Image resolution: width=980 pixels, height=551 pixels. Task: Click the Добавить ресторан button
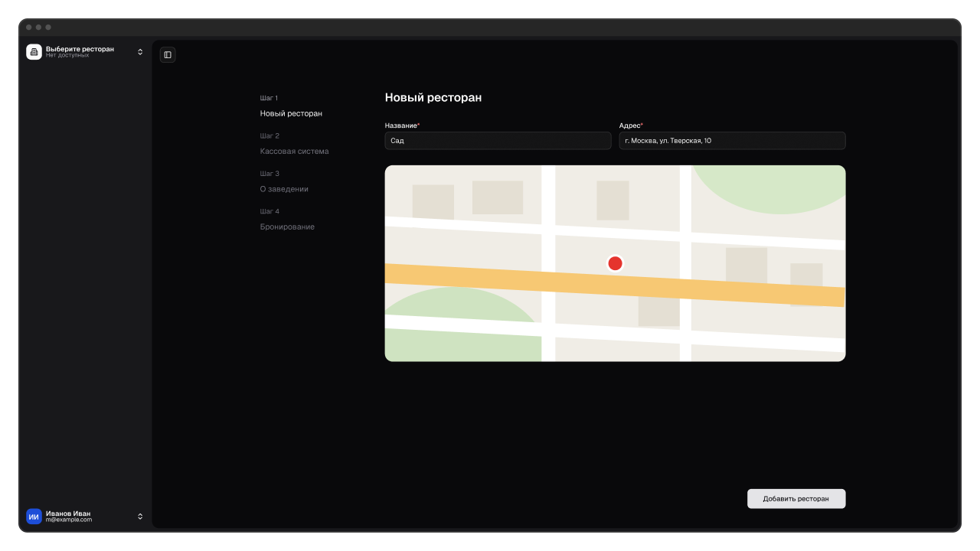click(796, 499)
